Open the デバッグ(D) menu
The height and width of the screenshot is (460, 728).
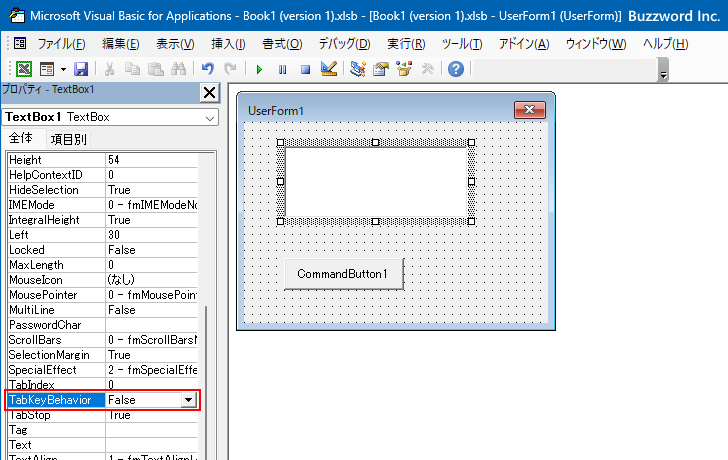pos(344,44)
